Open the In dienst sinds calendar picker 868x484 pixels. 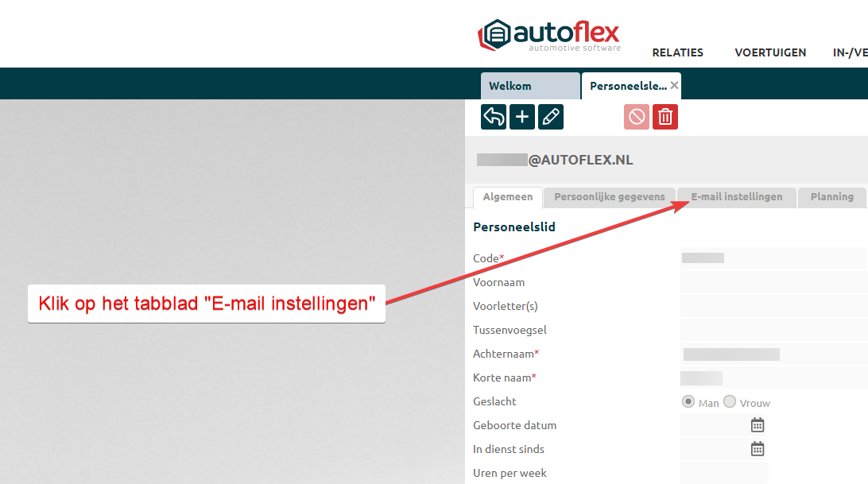(x=758, y=449)
